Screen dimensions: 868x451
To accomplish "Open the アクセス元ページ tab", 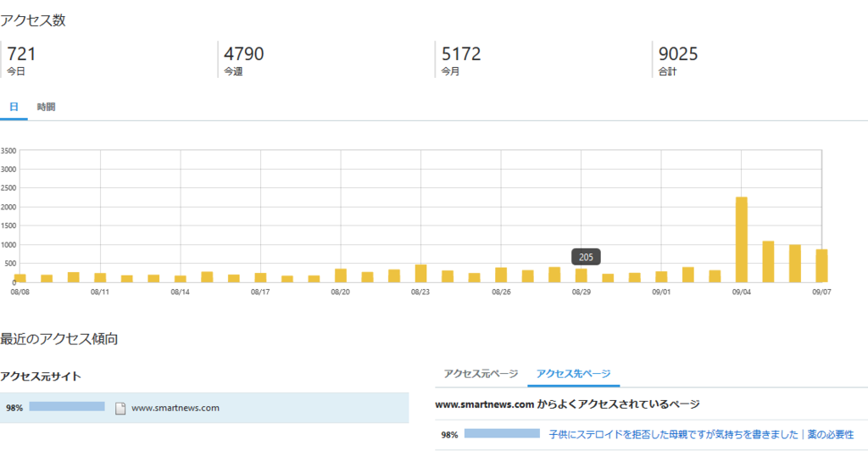I will coord(481,374).
